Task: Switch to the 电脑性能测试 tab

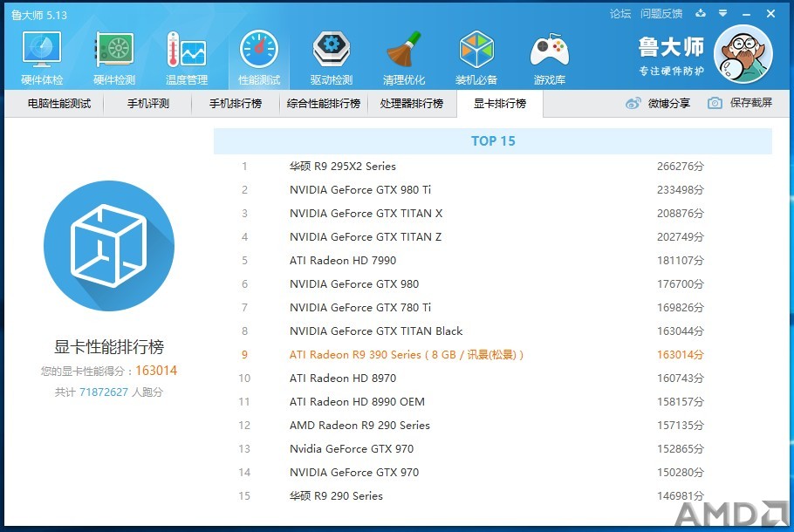Action: point(59,104)
